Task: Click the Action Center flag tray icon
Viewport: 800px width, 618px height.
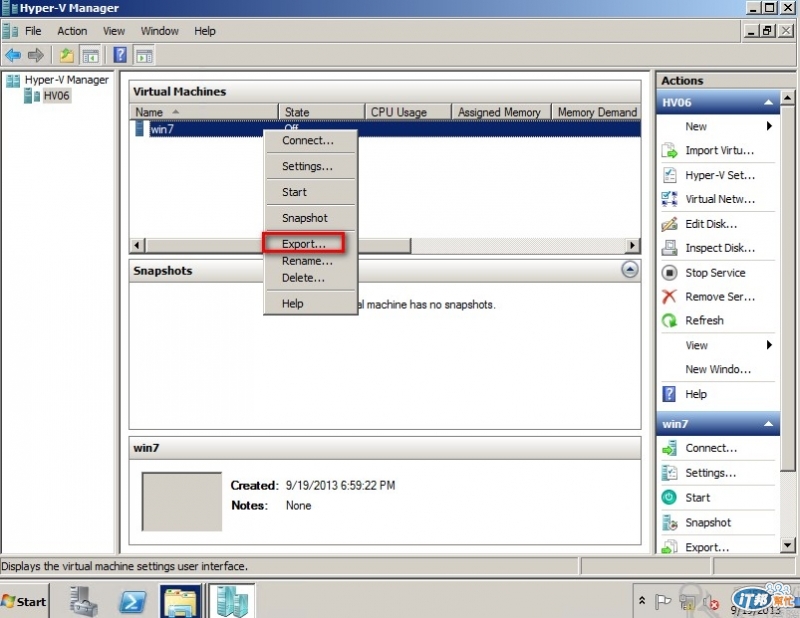Action: point(663,602)
